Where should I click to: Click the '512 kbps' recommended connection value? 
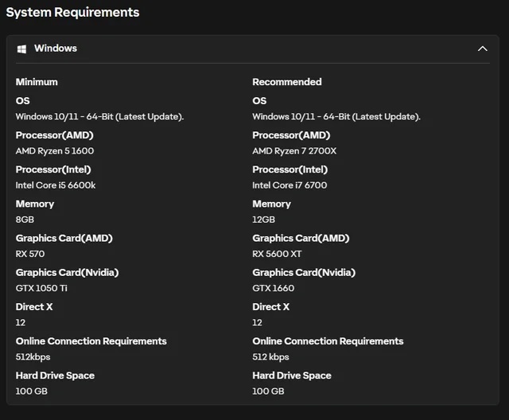270,357
